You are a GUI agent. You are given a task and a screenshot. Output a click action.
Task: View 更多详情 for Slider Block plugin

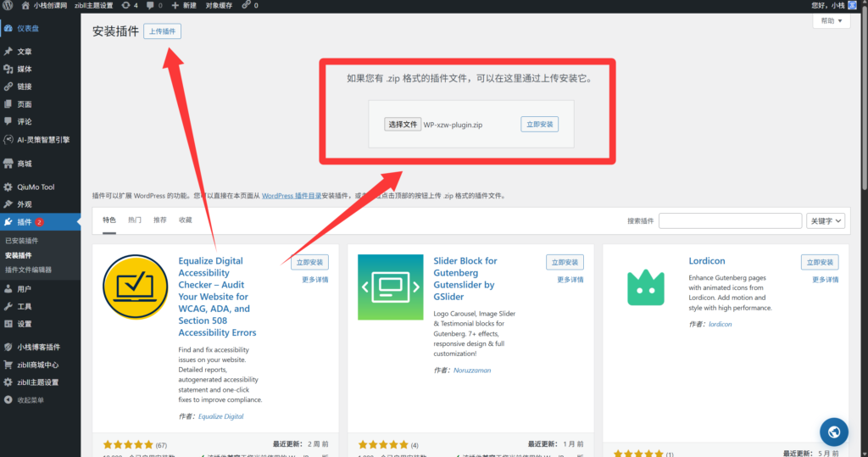tap(570, 280)
